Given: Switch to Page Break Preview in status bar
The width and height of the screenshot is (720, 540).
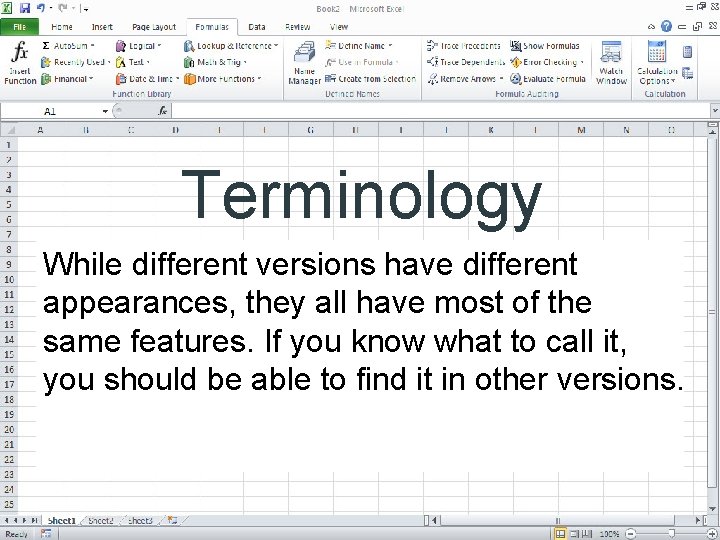Looking at the screenshot, I should click(587, 534).
